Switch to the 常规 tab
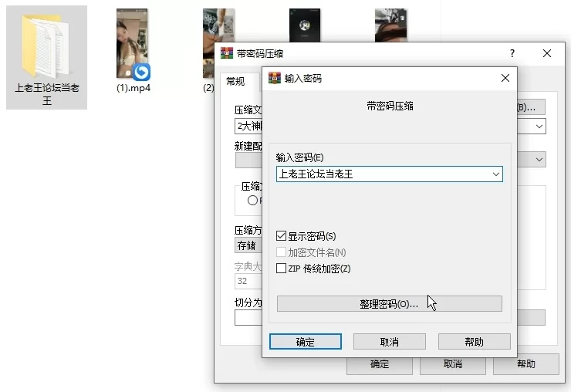This screenshot has width=571, height=392. [x=235, y=82]
